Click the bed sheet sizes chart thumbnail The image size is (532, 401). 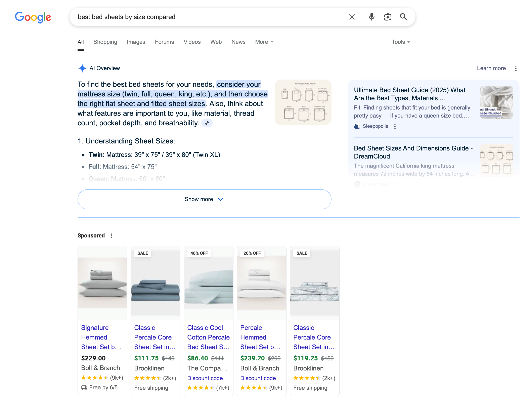(x=303, y=102)
